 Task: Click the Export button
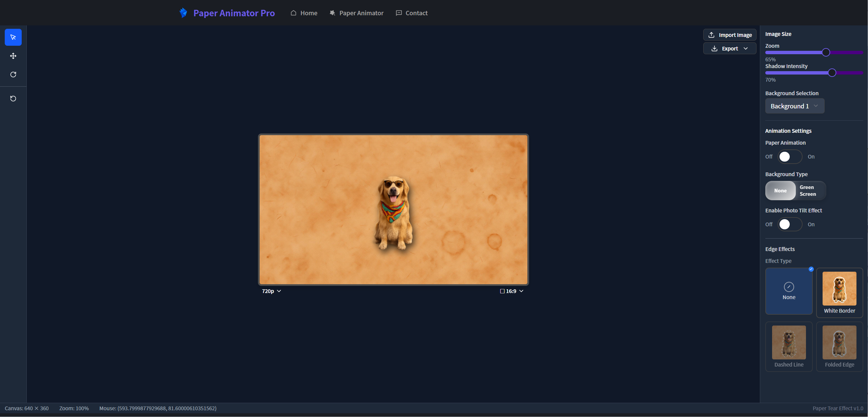click(x=729, y=48)
